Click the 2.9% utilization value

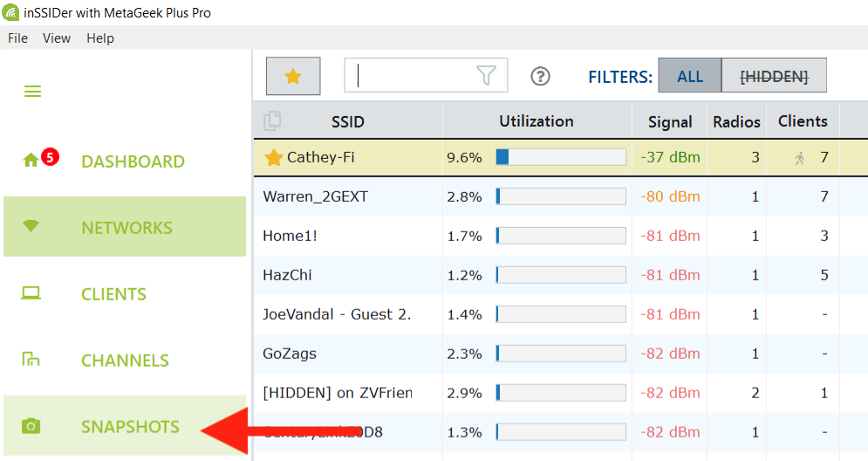[464, 394]
